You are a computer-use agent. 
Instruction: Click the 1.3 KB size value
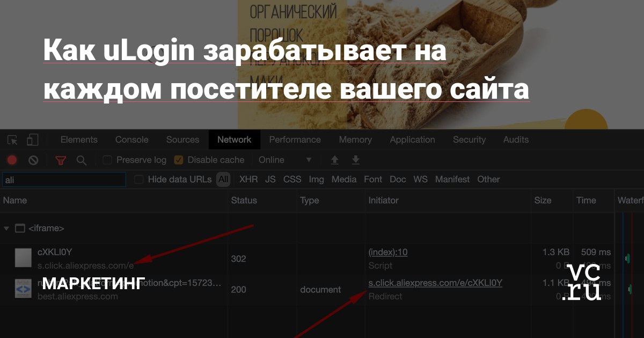point(556,252)
